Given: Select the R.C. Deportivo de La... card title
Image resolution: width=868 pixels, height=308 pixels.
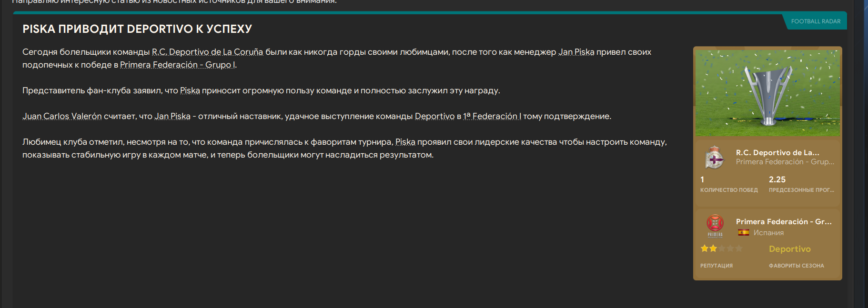Looking at the screenshot, I should [777, 153].
